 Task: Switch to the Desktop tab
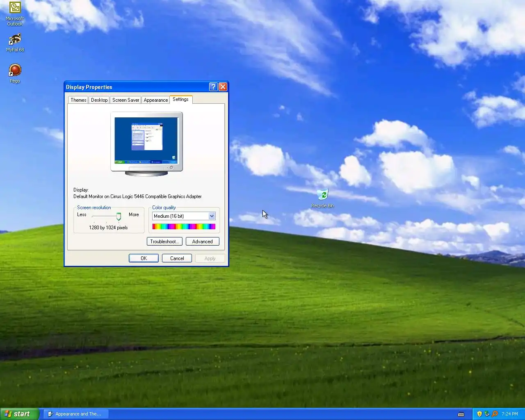[99, 100]
